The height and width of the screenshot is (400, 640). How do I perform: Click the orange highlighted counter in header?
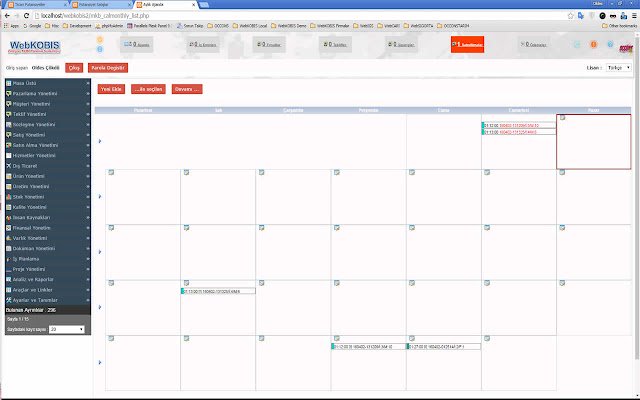pos(467,44)
